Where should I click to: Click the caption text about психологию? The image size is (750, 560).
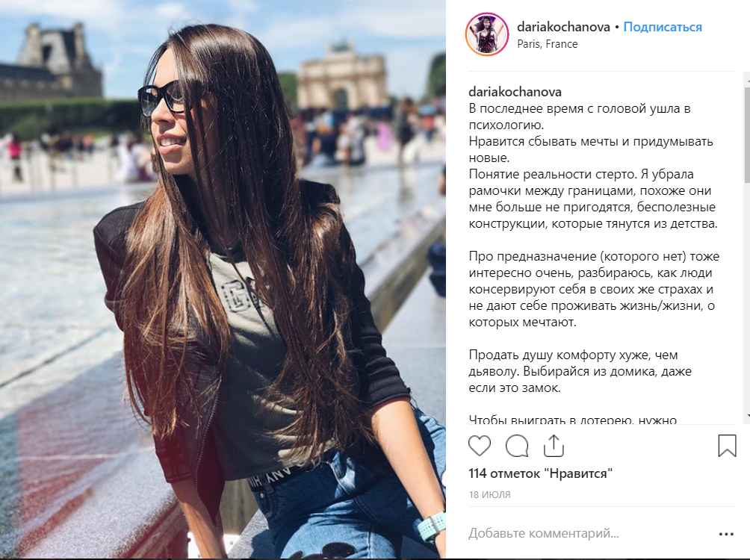coord(579,116)
